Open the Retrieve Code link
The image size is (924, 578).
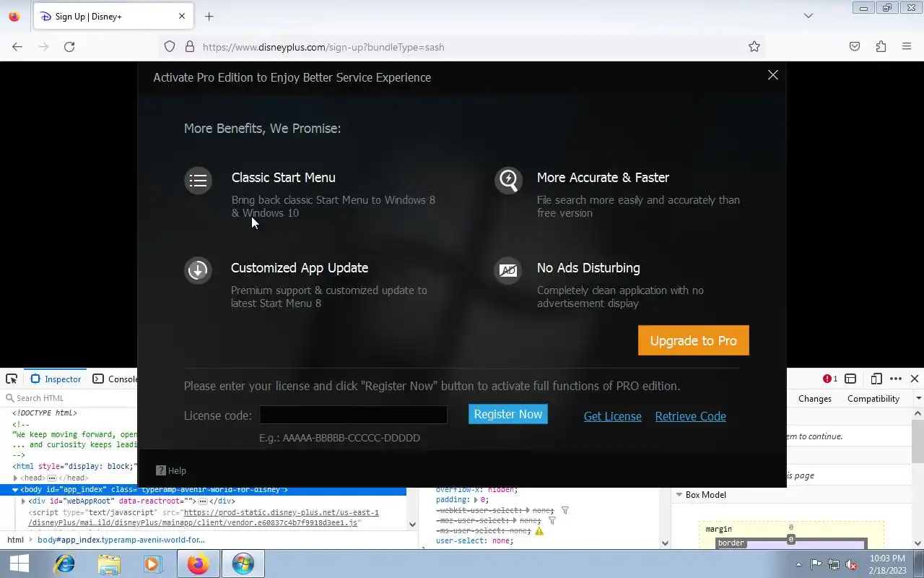pyautogui.click(x=691, y=416)
